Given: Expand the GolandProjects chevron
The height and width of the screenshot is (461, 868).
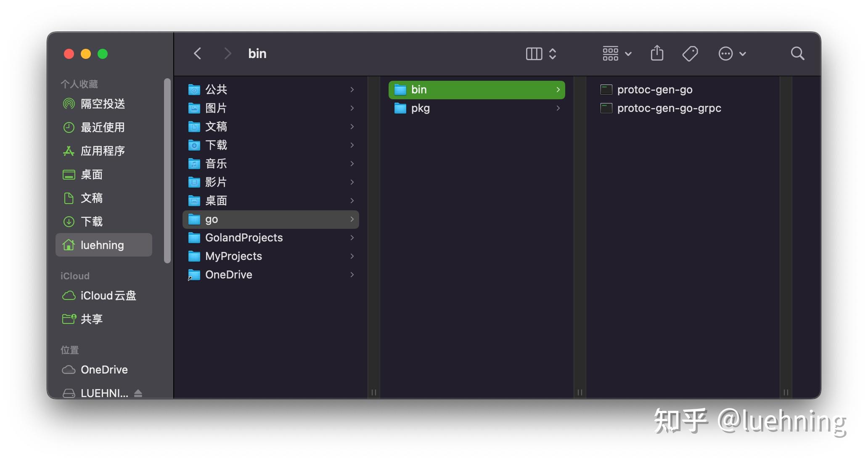Looking at the screenshot, I should click(352, 238).
